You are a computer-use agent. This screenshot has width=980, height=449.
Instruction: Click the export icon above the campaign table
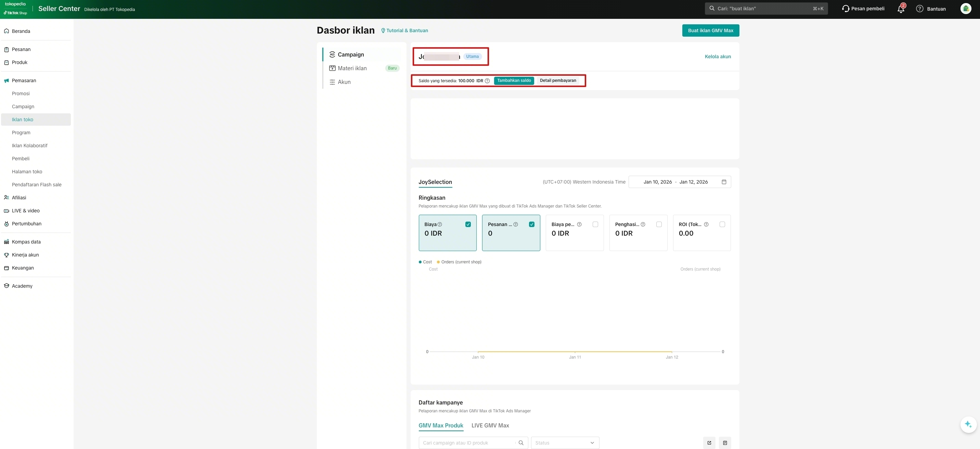709,443
